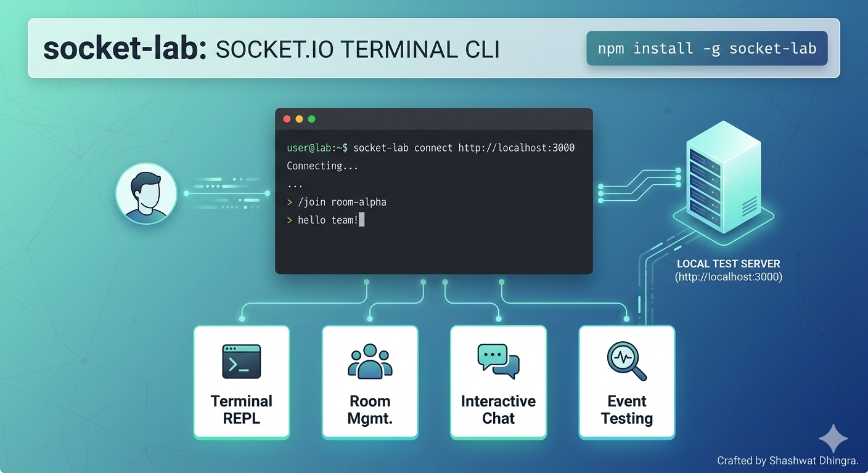
Task: Click the magnifier pulse icon in Event Testing card
Action: point(626,362)
